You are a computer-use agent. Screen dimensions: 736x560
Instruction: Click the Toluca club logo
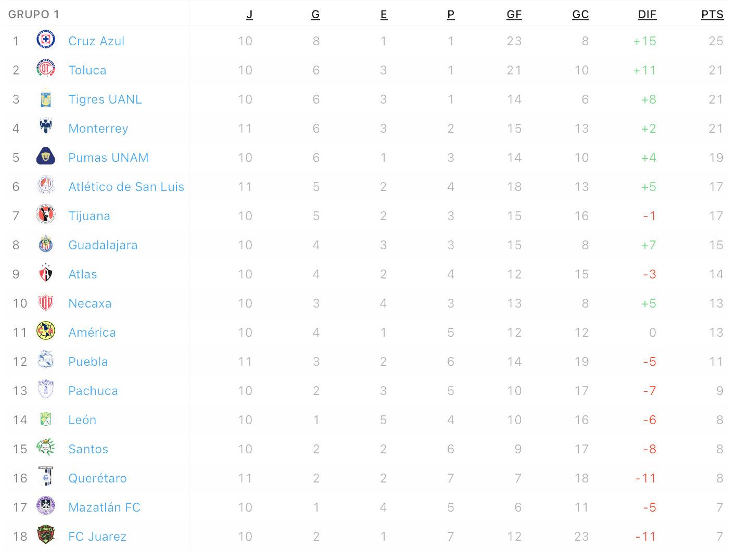tap(46, 70)
